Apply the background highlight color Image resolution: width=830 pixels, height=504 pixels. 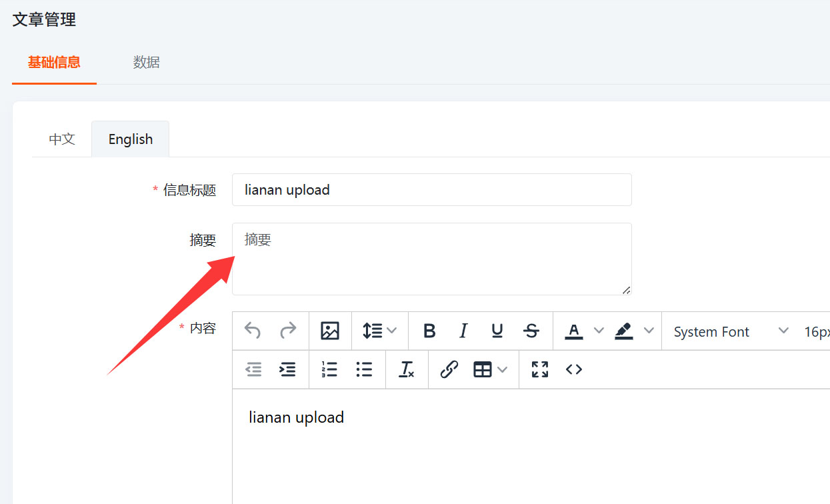(x=624, y=331)
